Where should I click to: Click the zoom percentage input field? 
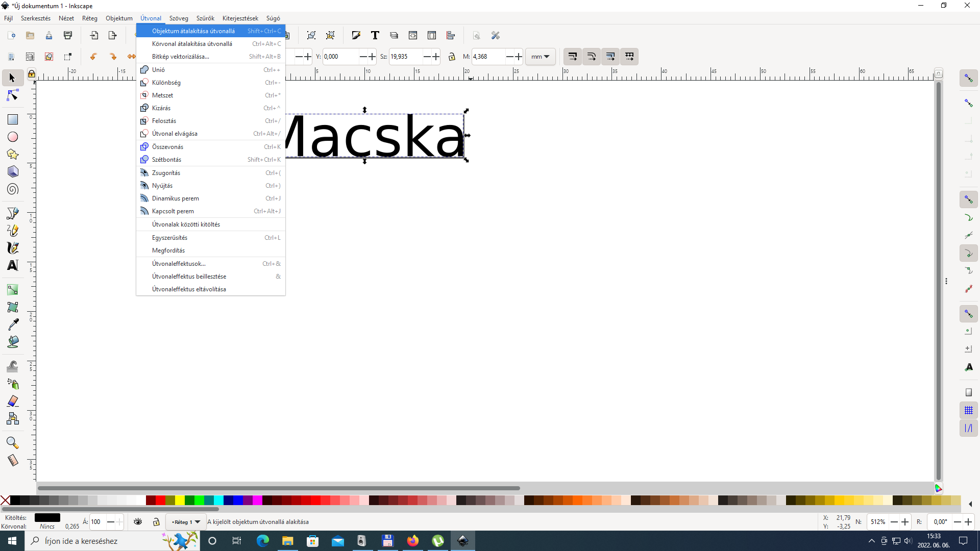(x=878, y=522)
